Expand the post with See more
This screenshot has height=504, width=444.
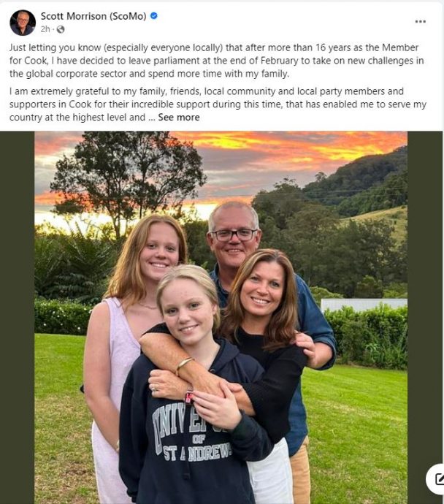178,117
